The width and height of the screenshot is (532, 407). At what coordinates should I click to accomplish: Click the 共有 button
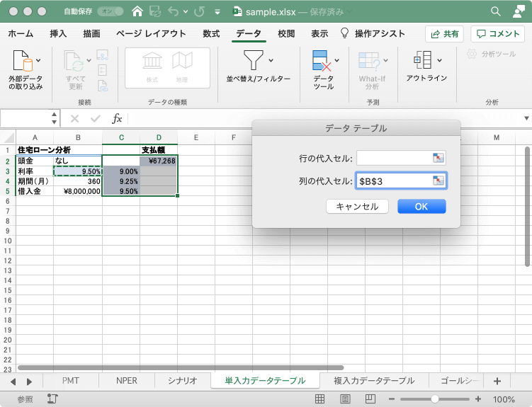click(x=444, y=34)
